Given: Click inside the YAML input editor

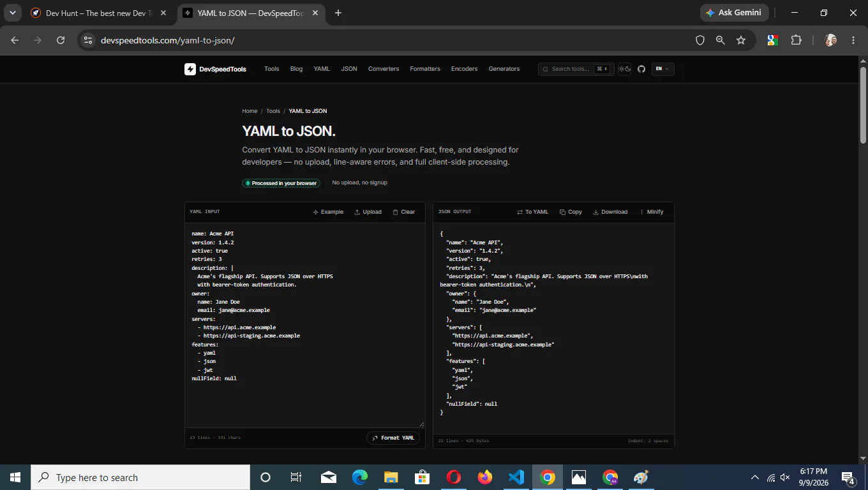Looking at the screenshot, I should (x=304, y=325).
